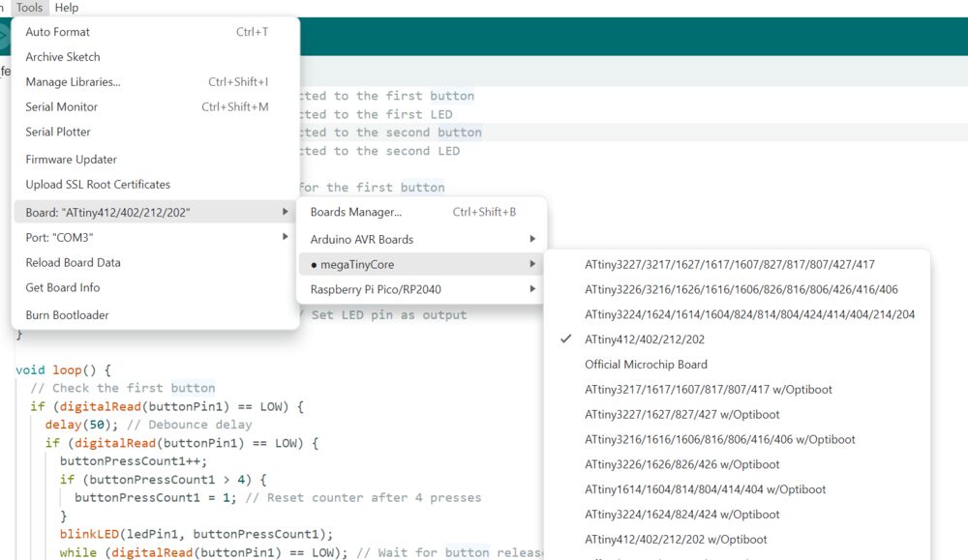
Task: Click the while (digitalRead(buttonPin1) == LOW) line
Action: click(x=203, y=552)
